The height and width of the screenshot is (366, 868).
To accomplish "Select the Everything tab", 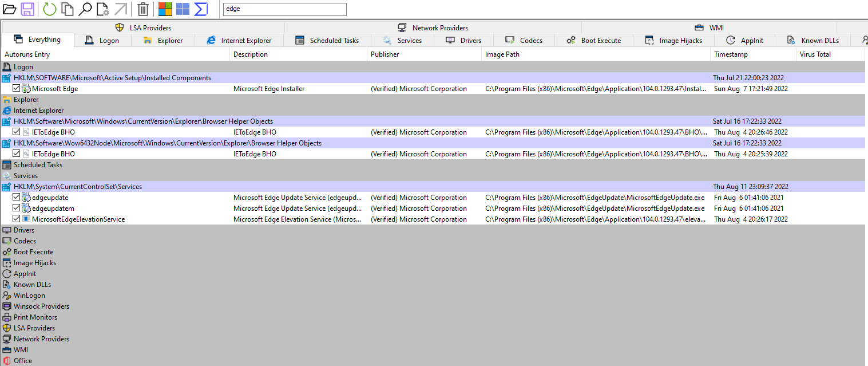I will pyautogui.click(x=38, y=40).
